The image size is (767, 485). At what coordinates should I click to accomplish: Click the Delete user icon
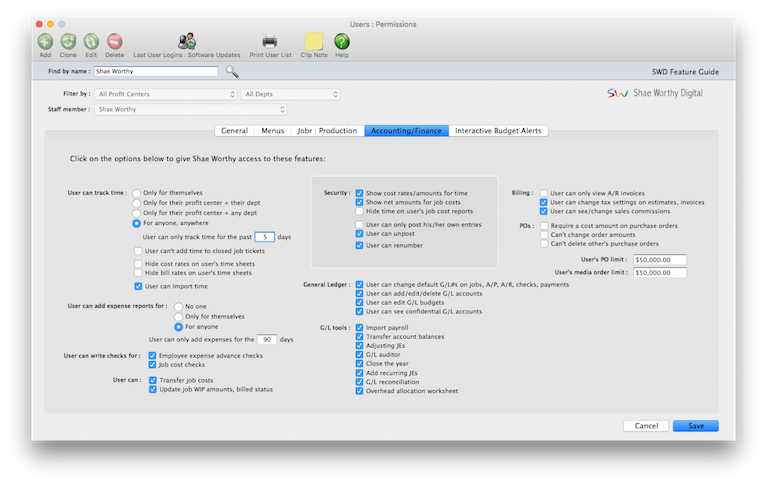[114, 41]
